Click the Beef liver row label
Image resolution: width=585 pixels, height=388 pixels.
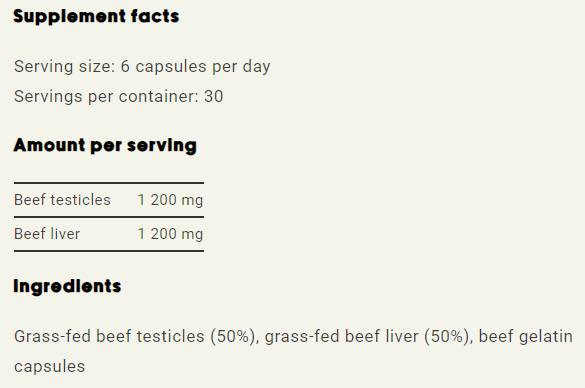point(47,234)
